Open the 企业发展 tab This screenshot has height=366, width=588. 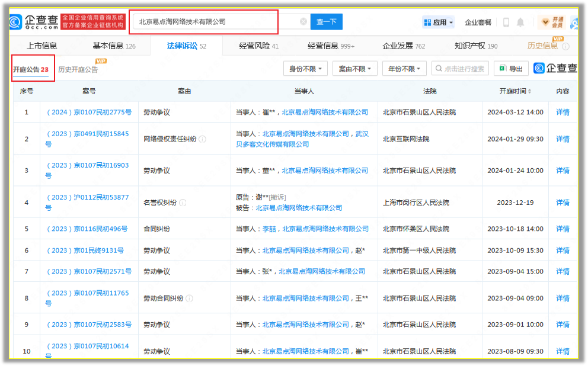tap(404, 46)
